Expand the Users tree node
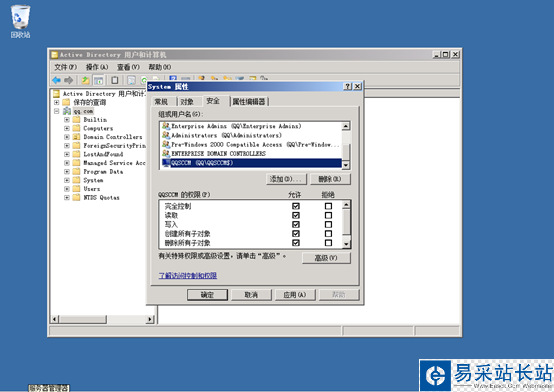Viewport: 554px width, 392px height. pos(67,189)
